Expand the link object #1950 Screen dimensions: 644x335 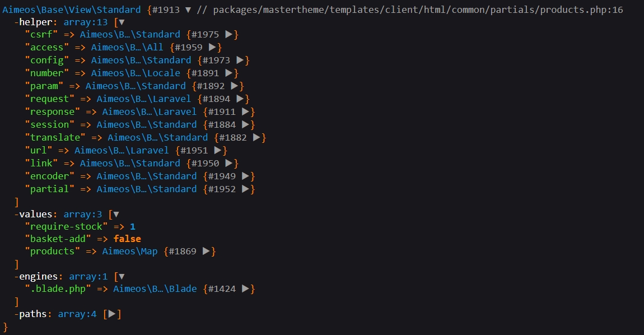229,163
